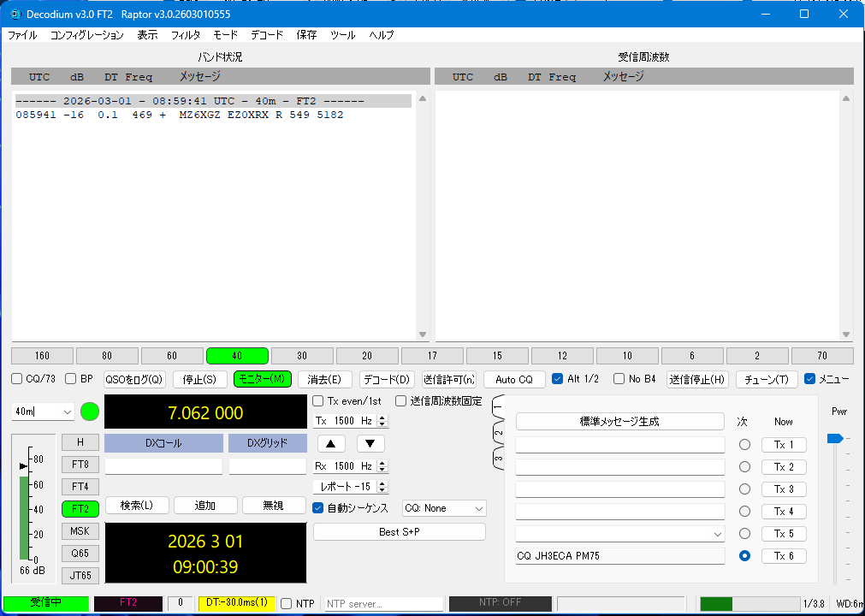
Task: Select the Q65 mode button
Action: tap(80, 554)
